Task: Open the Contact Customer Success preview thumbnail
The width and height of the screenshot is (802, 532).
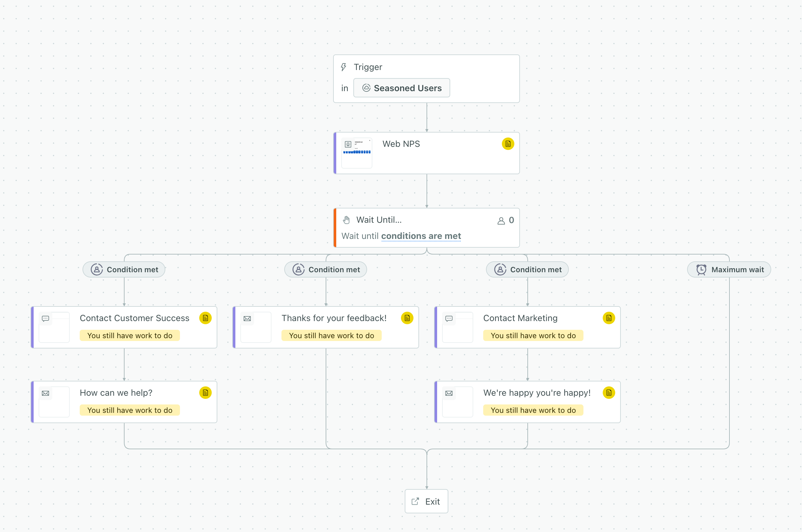Action: pyautogui.click(x=54, y=327)
